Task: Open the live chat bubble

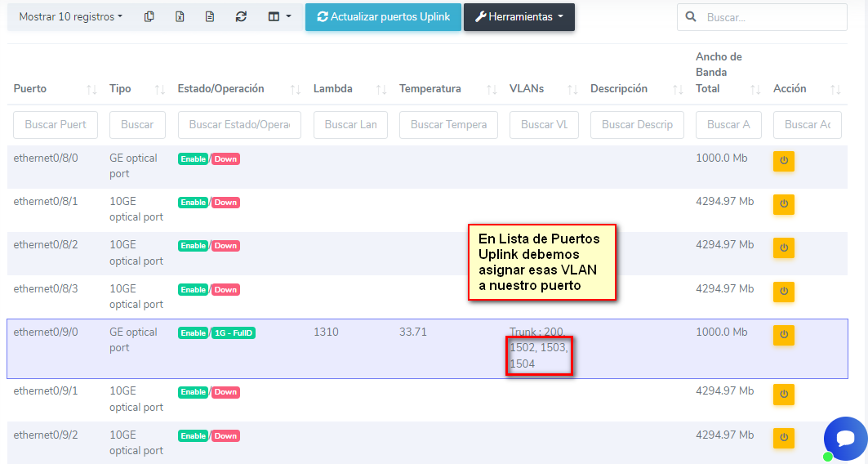Action: click(844, 439)
